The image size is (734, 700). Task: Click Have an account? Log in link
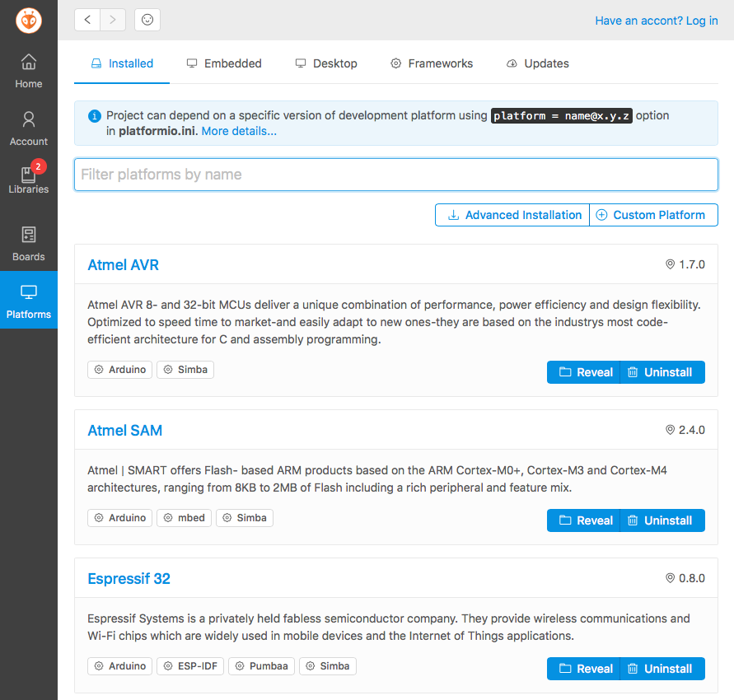pos(657,21)
